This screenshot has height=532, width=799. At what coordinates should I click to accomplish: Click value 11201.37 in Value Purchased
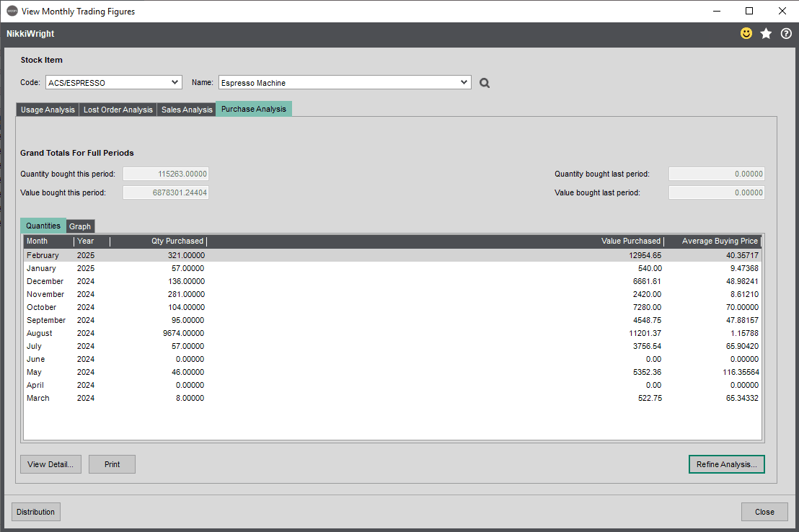point(645,333)
